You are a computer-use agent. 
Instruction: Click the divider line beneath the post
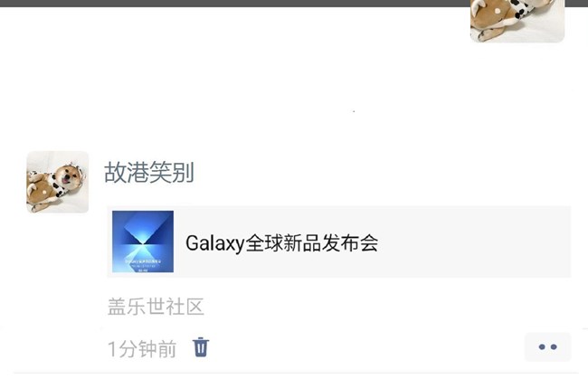pos(296,373)
